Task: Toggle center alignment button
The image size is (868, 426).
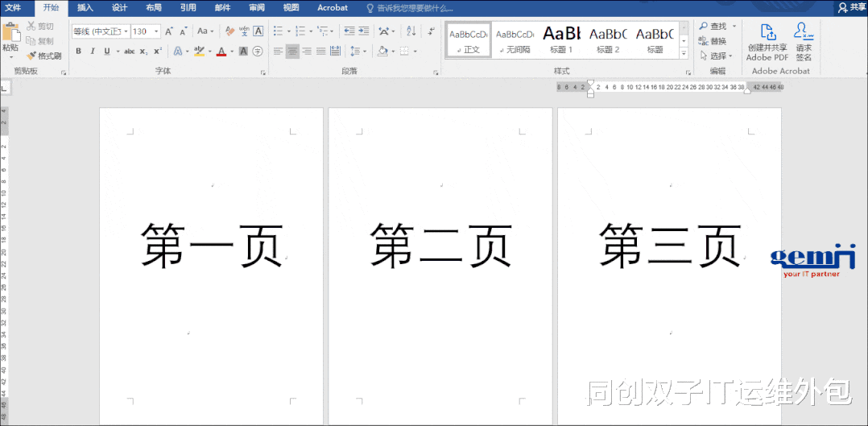Action: coord(292,51)
